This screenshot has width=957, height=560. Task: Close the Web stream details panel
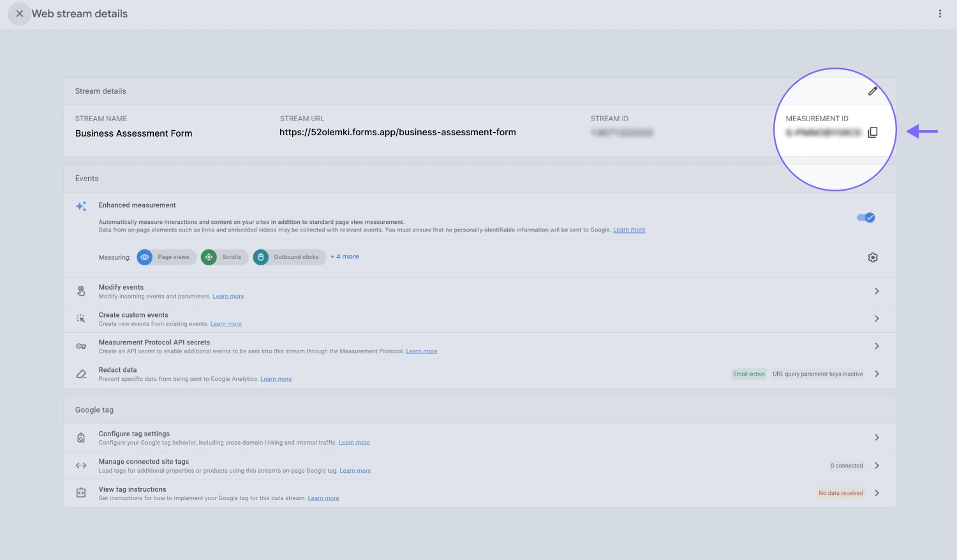coord(19,13)
